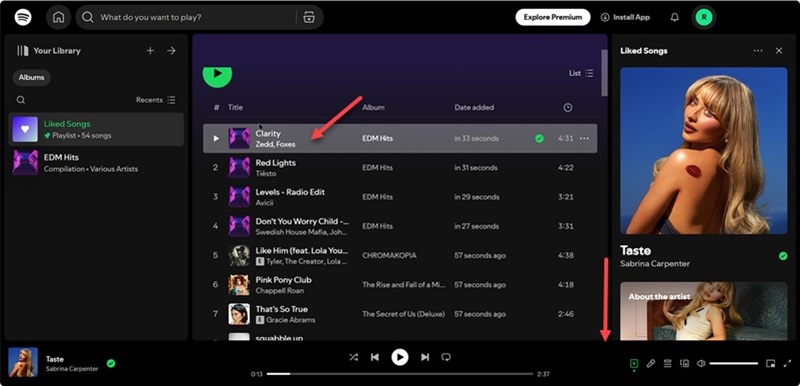Select the Red Lights track row

pos(400,168)
